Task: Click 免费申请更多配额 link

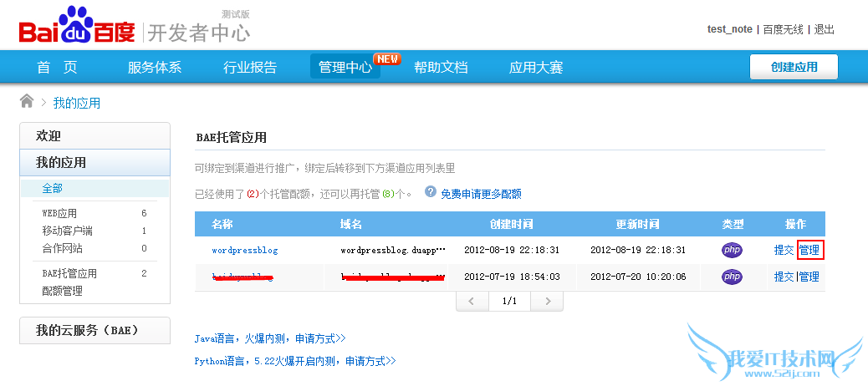Action: (481, 193)
